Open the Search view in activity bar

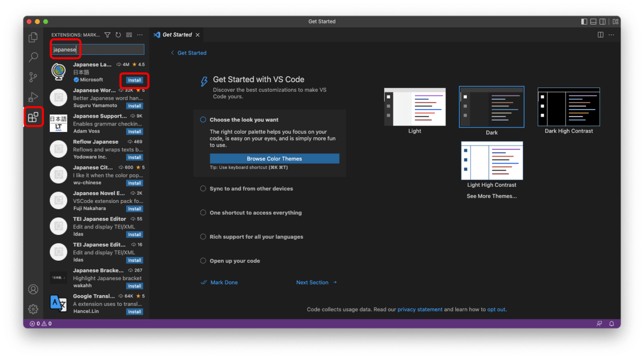pos(33,57)
